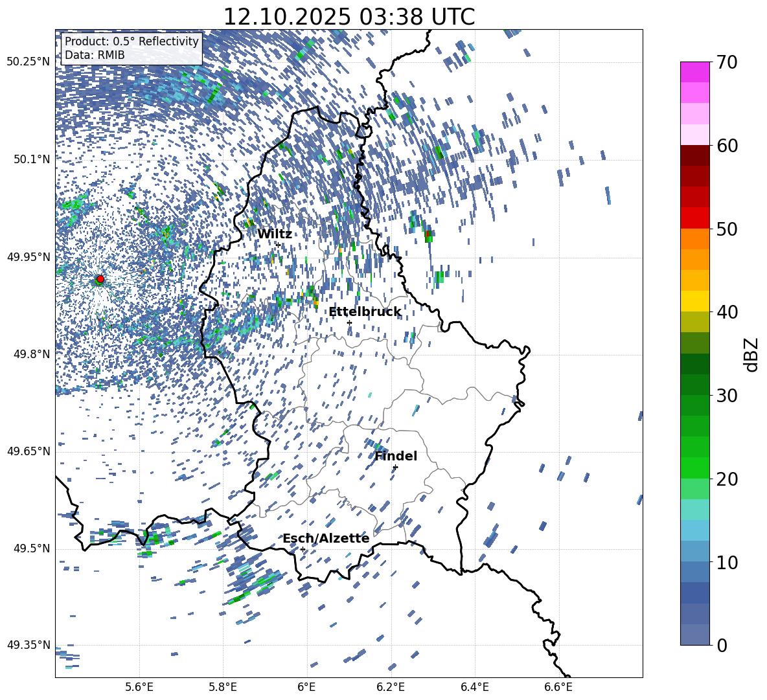Click the Wiltz city label

pyautogui.click(x=275, y=234)
